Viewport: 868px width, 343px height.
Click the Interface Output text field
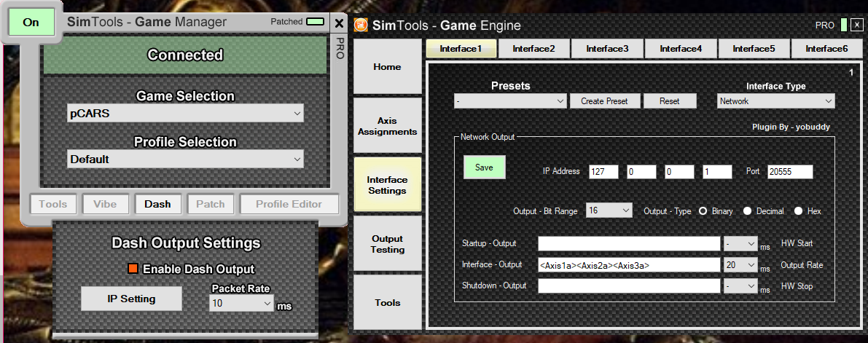coord(629,265)
